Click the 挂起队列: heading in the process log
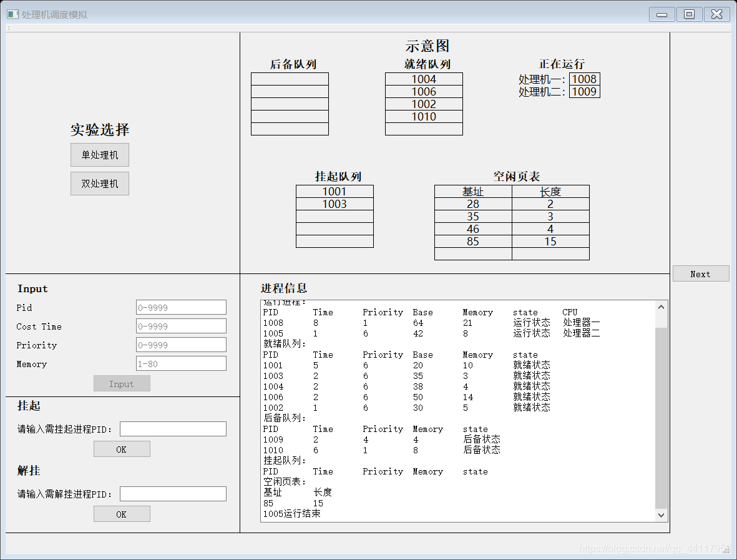 click(x=285, y=460)
